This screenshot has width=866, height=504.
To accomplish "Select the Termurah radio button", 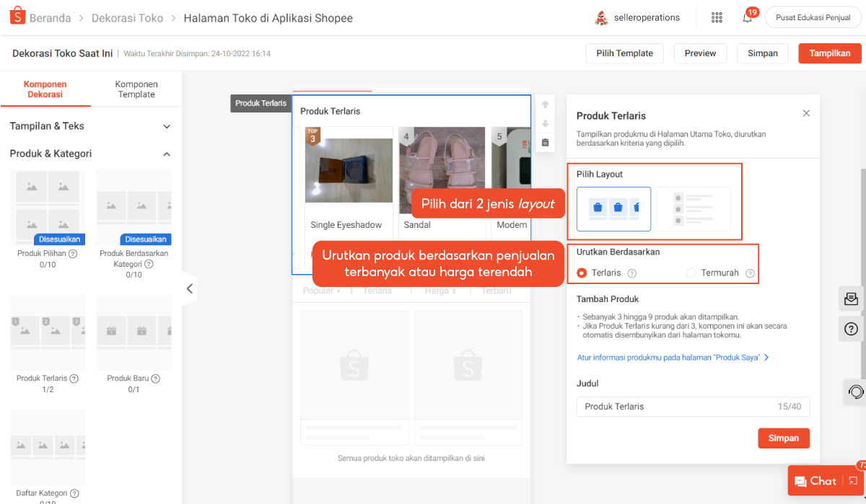I will (x=691, y=273).
